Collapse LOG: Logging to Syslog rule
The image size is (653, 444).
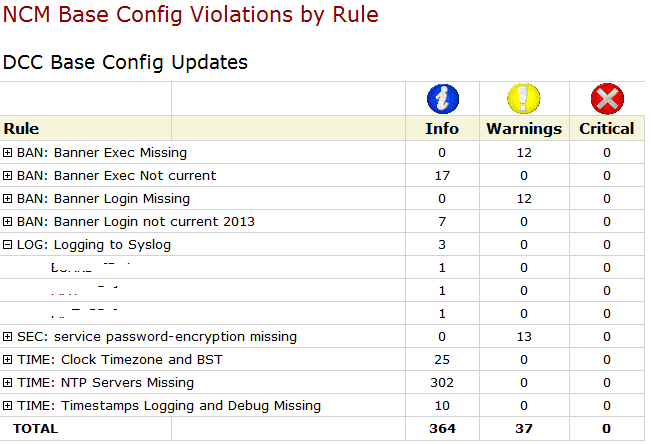click(7, 244)
